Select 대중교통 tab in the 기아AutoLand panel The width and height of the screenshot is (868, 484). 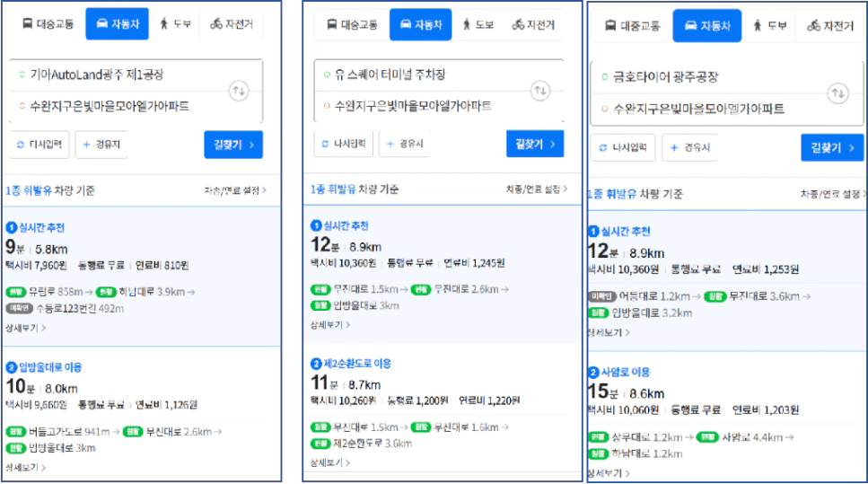(x=48, y=24)
